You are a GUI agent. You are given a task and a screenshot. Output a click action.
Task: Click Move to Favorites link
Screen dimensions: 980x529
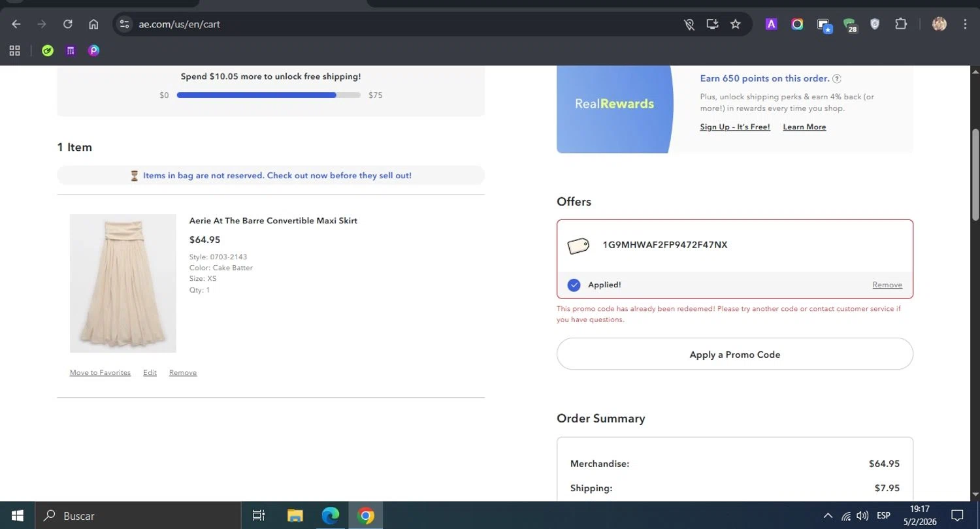[x=100, y=372]
